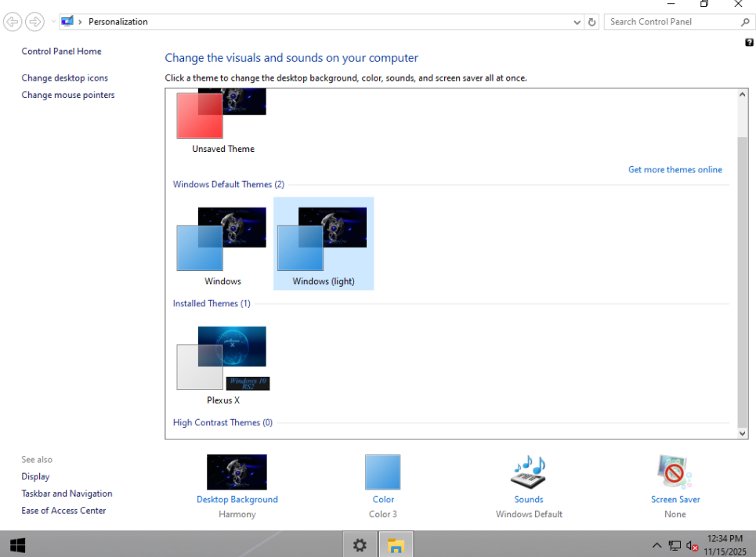Click the theme list scroll down arrow

pos(743,433)
